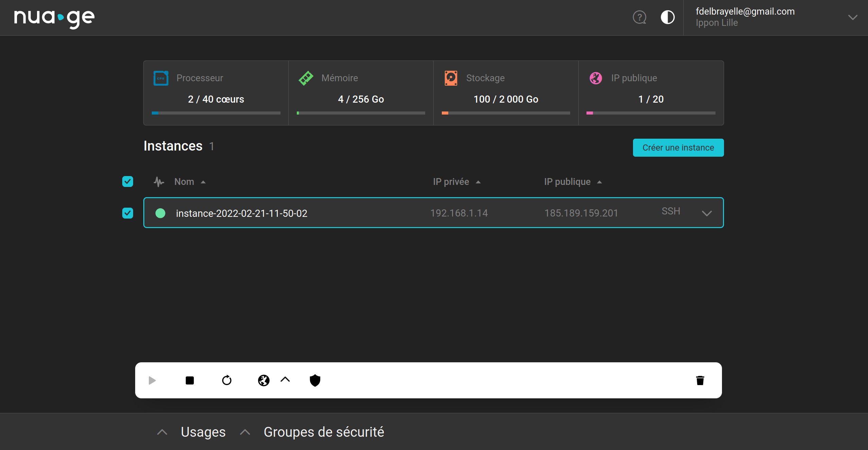Restart the selected instance
Viewport: 868px width, 450px height.
pyautogui.click(x=227, y=380)
